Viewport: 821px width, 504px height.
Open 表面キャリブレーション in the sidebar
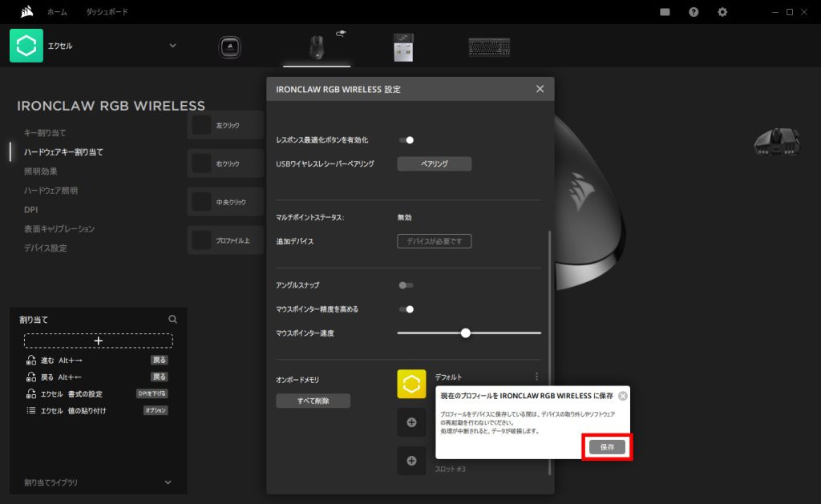click(59, 228)
